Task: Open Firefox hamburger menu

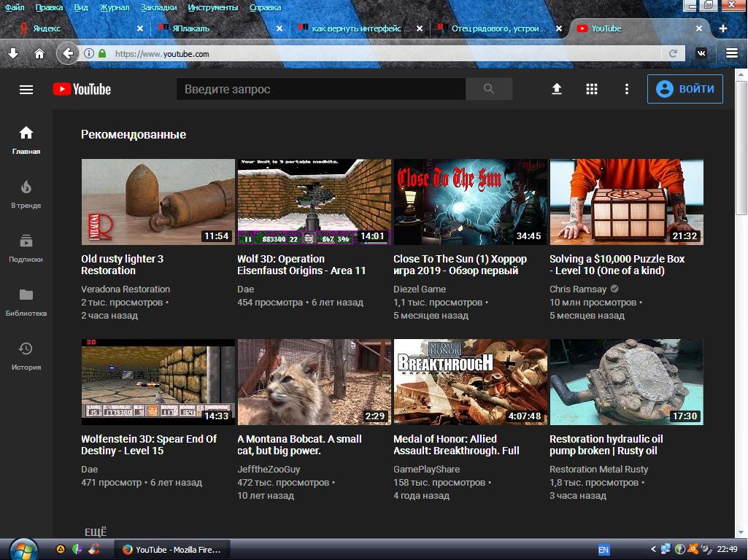Action: point(732,53)
